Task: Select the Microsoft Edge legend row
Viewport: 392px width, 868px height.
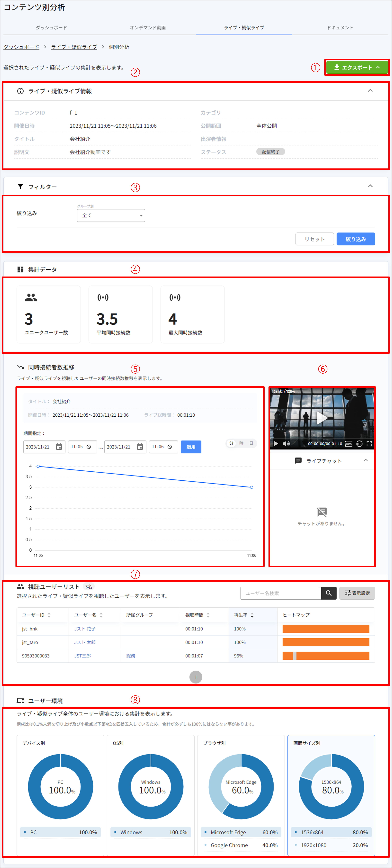Action: (241, 832)
